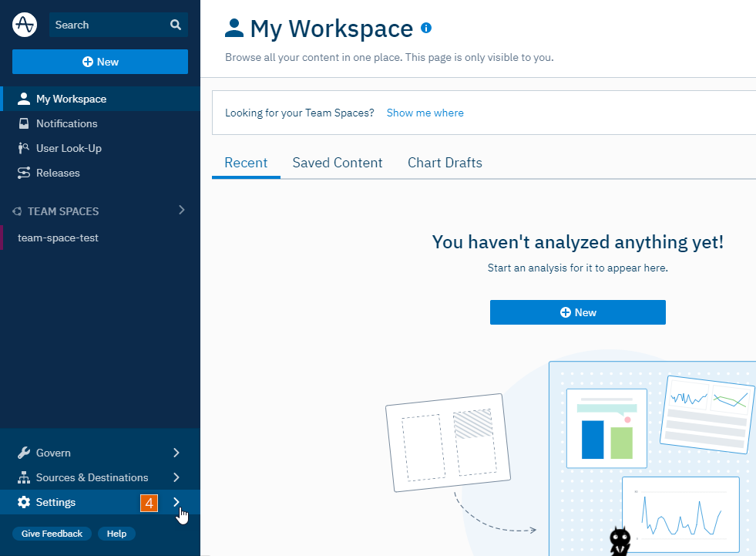Viewport: 756px width, 556px height.
Task: Click the Govern wrench icon
Action: [x=24, y=453]
